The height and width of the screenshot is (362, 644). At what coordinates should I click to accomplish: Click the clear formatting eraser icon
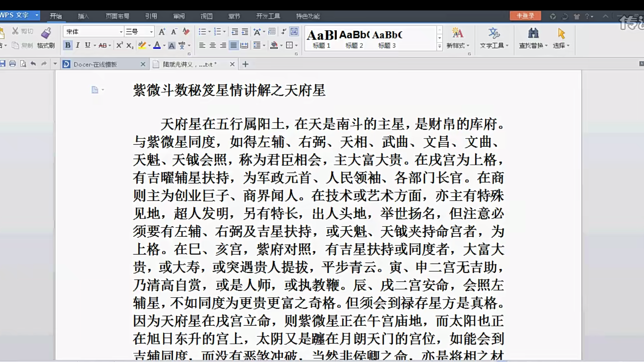point(186,32)
